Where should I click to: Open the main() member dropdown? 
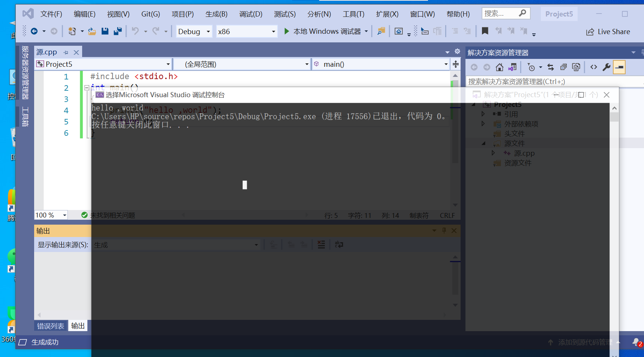pyautogui.click(x=446, y=64)
